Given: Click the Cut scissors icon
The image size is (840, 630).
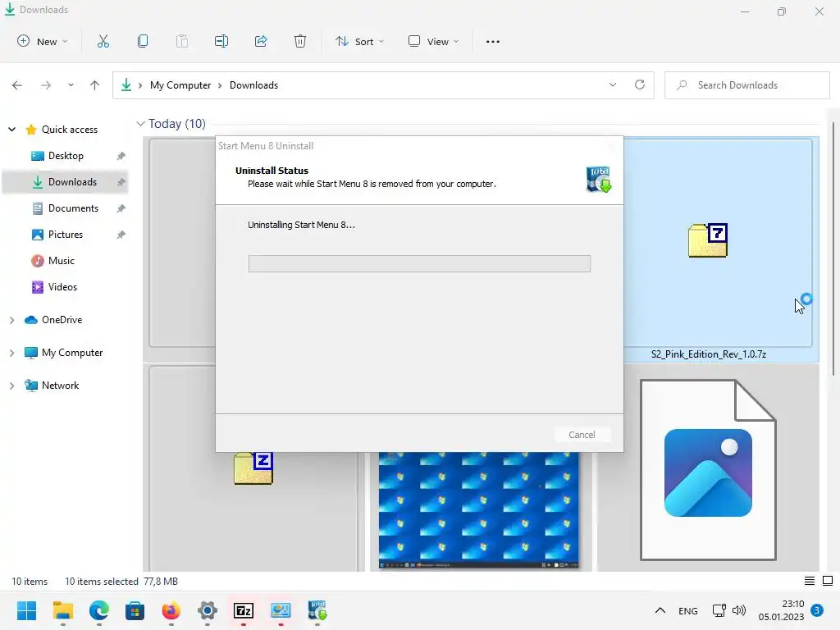Looking at the screenshot, I should point(103,41).
